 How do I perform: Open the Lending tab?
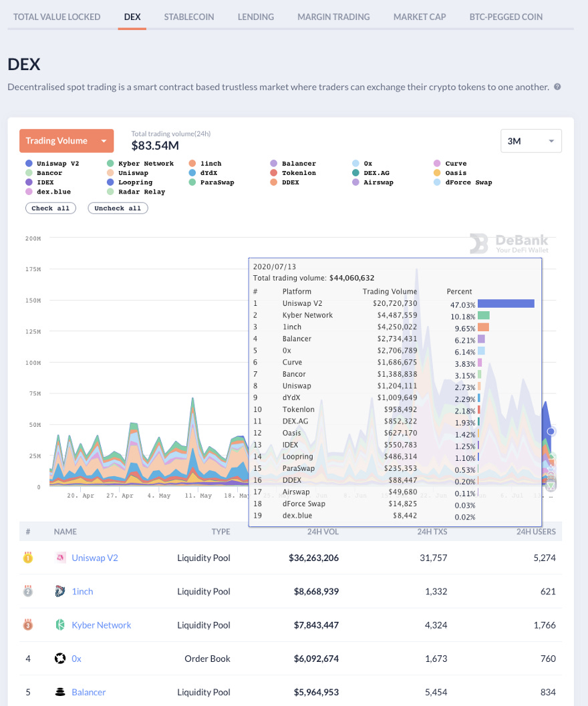point(255,17)
